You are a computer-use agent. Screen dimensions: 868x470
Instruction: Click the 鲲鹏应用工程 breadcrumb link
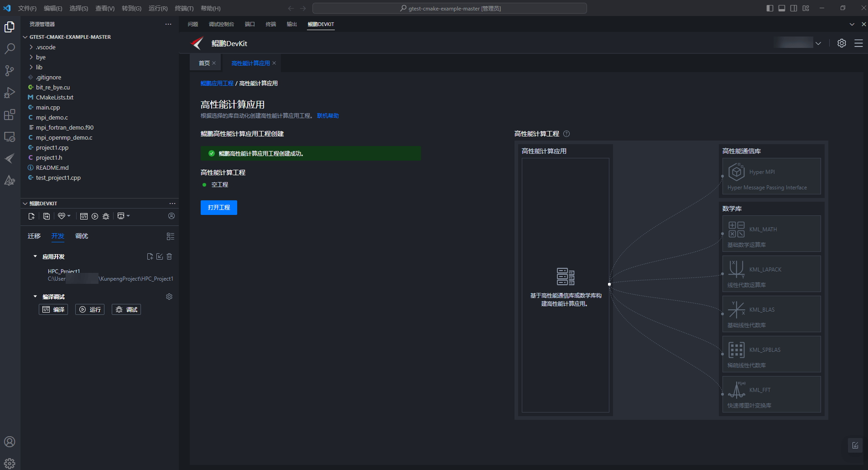pos(217,84)
